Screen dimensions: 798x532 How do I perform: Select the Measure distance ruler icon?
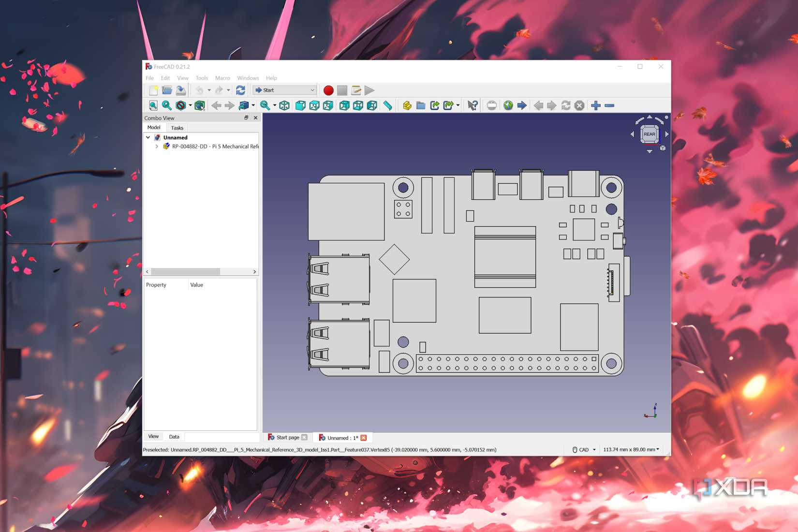[388, 105]
